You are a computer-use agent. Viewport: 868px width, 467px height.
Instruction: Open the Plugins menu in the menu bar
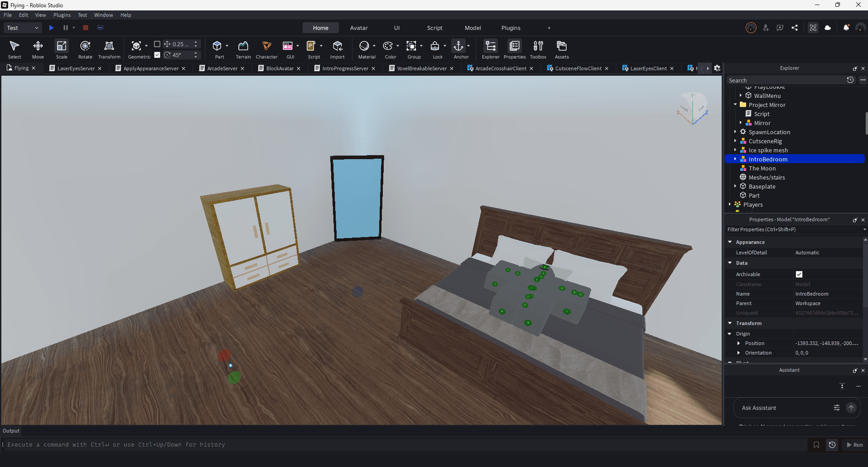[x=62, y=15]
